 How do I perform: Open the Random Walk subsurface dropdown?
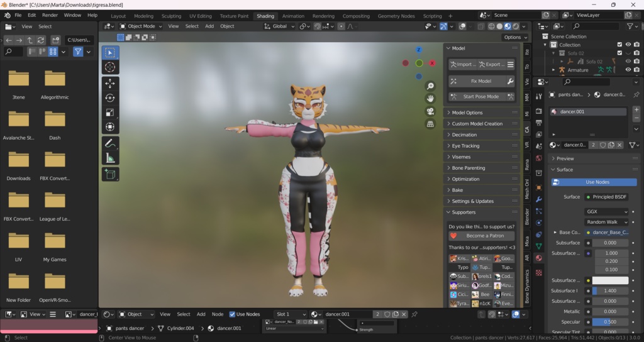coord(606,222)
